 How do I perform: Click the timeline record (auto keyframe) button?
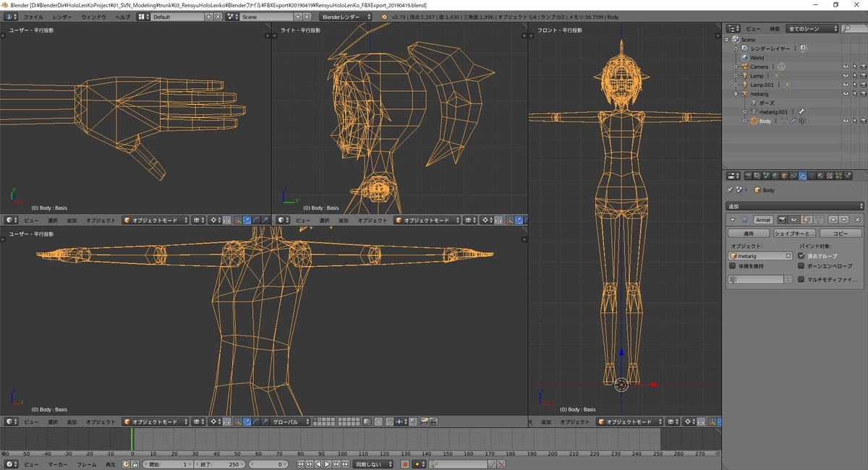click(405, 464)
